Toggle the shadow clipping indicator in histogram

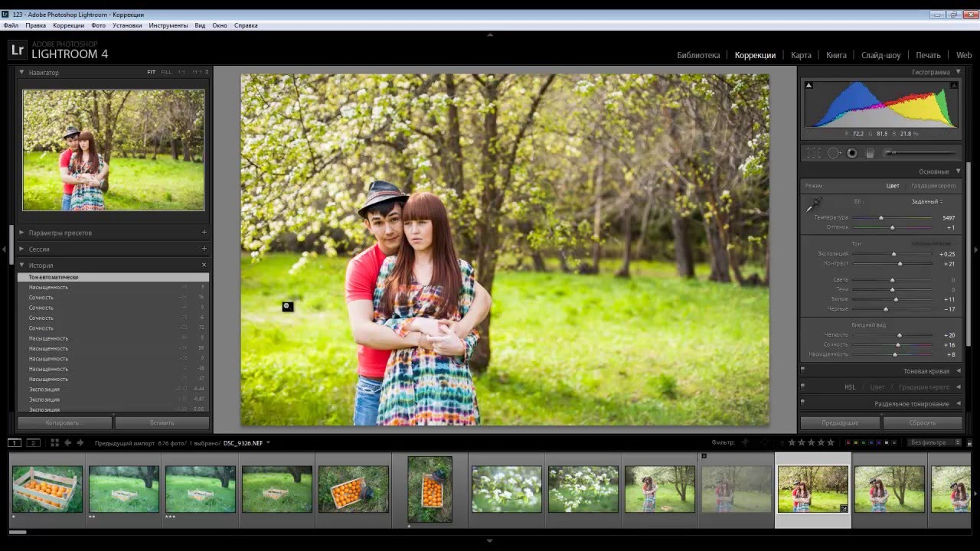click(808, 85)
